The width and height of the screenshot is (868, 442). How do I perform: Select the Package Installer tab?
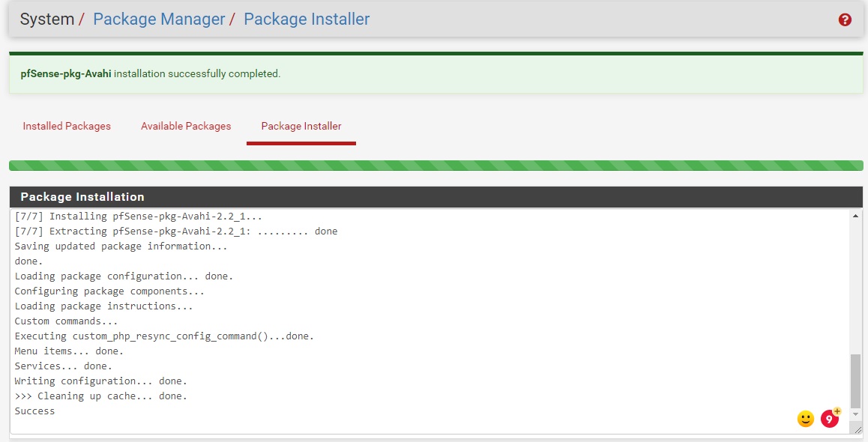301,126
